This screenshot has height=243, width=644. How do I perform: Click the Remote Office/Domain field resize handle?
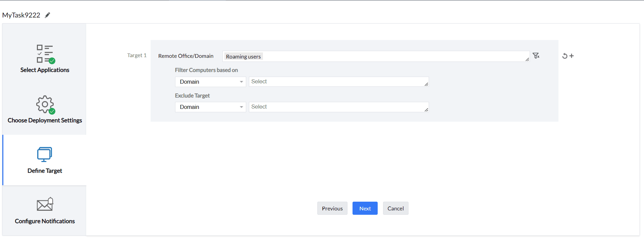[527, 59]
